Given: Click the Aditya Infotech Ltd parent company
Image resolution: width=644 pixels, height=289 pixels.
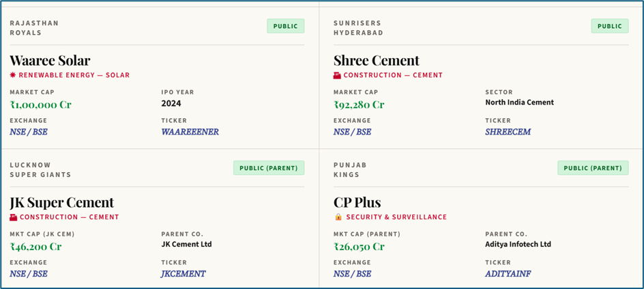Looking at the screenshot, I should tap(518, 244).
